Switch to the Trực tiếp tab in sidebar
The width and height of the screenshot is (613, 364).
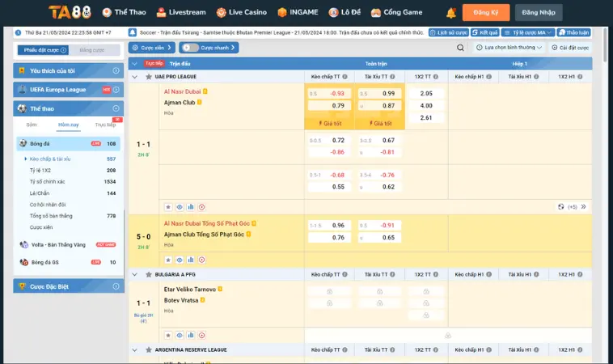point(105,125)
